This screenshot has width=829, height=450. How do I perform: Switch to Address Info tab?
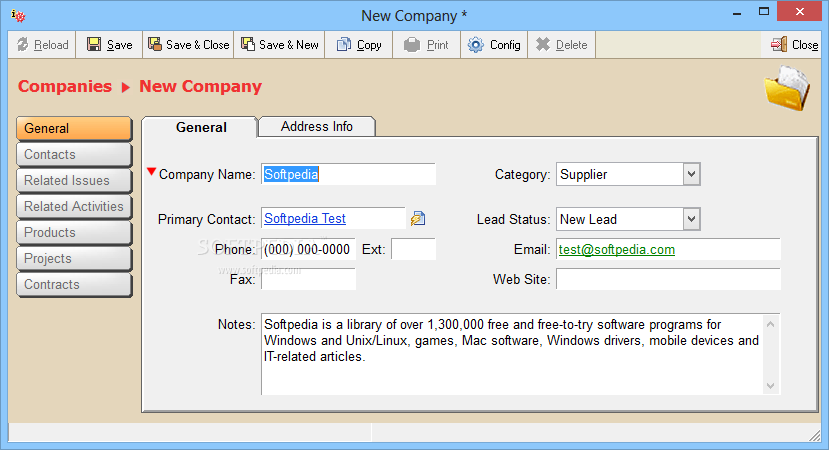point(317,126)
